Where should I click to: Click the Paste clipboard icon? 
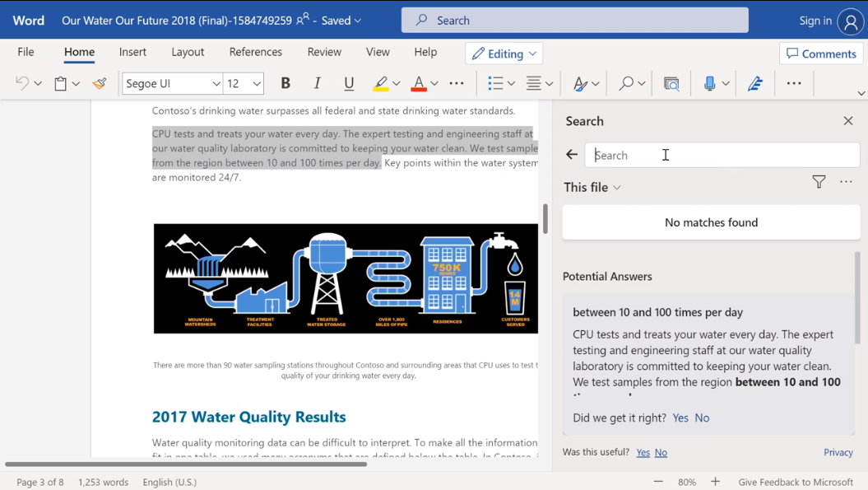tap(60, 83)
